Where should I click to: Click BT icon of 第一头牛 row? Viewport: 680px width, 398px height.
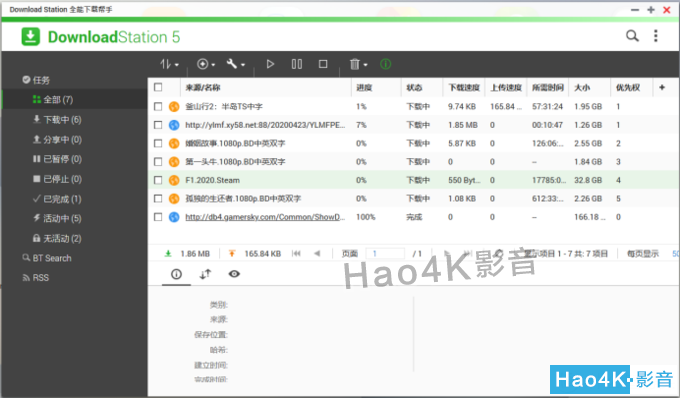tap(174, 162)
